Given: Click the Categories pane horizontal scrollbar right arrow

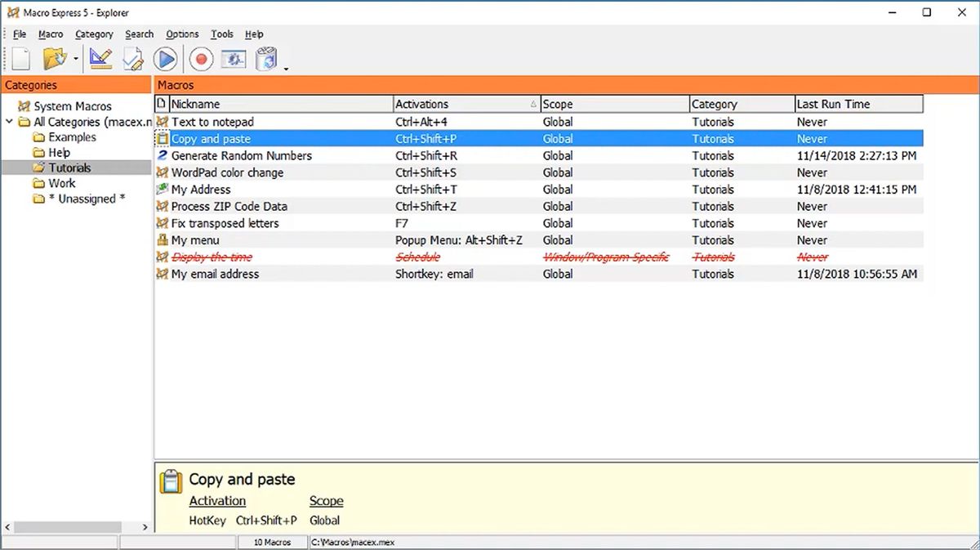Looking at the screenshot, I should [146, 527].
